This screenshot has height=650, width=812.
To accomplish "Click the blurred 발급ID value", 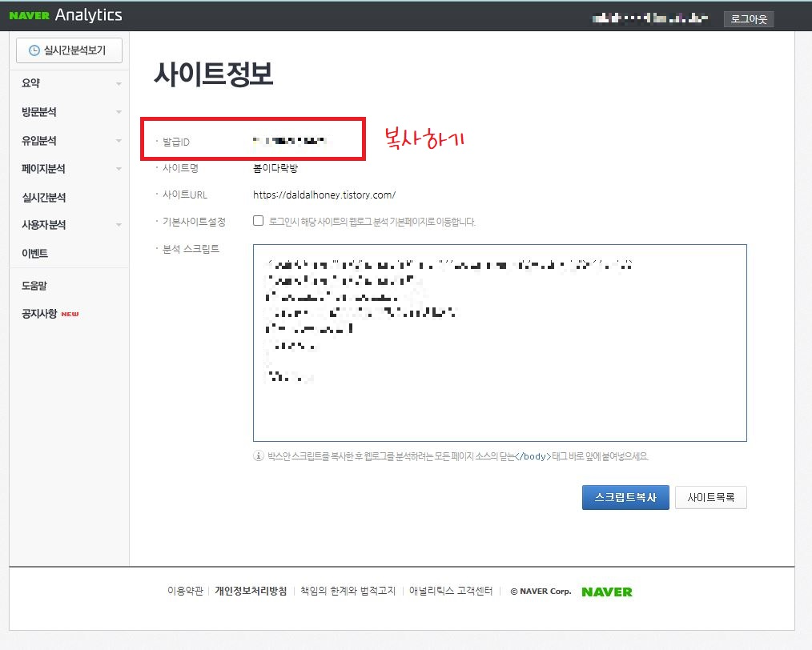I will pyautogui.click(x=289, y=141).
